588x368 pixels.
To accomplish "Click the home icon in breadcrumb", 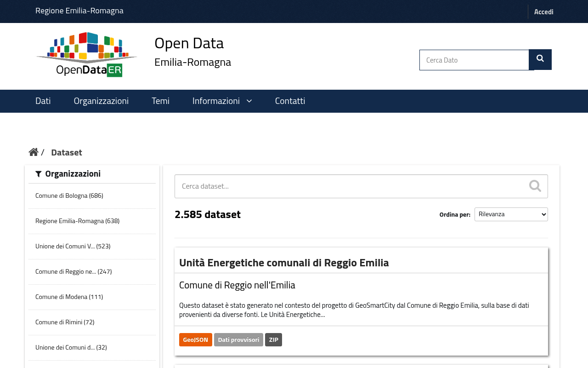I will pos(34,152).
